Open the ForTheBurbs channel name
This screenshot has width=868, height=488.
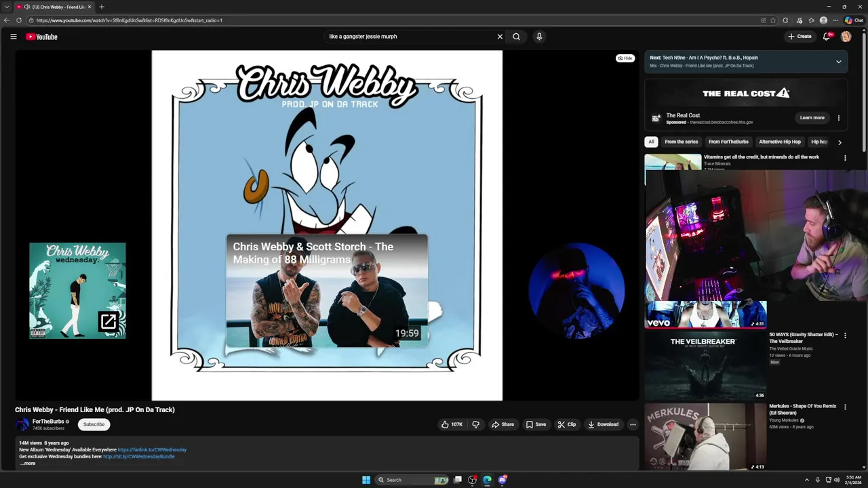click(48, 422)
